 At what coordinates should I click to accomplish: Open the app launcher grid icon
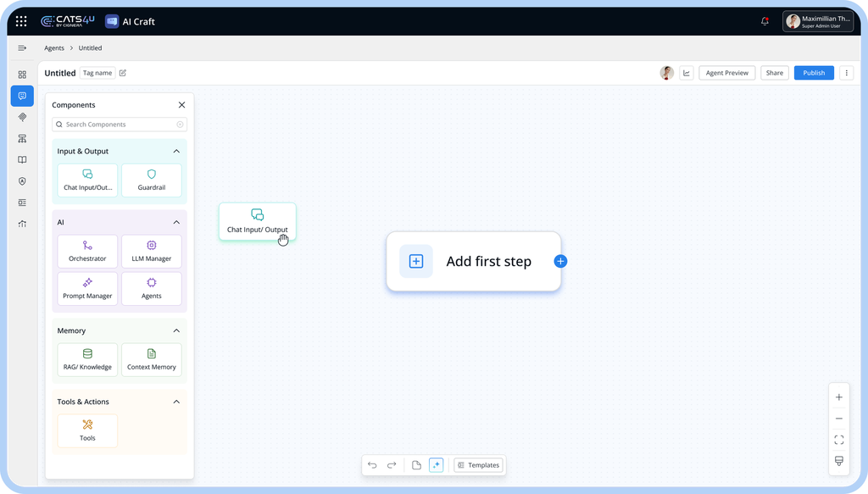pos(21,21)
